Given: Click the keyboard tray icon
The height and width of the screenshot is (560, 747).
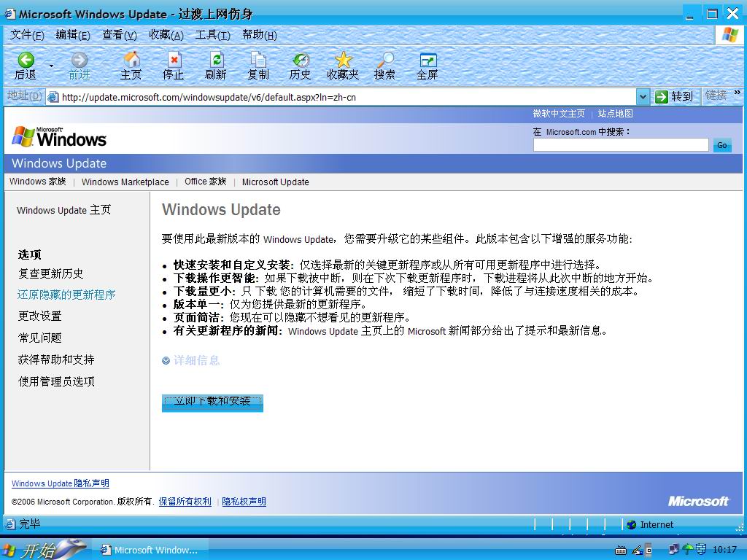Looking at the screenshot, I should [x=620, y=551].
